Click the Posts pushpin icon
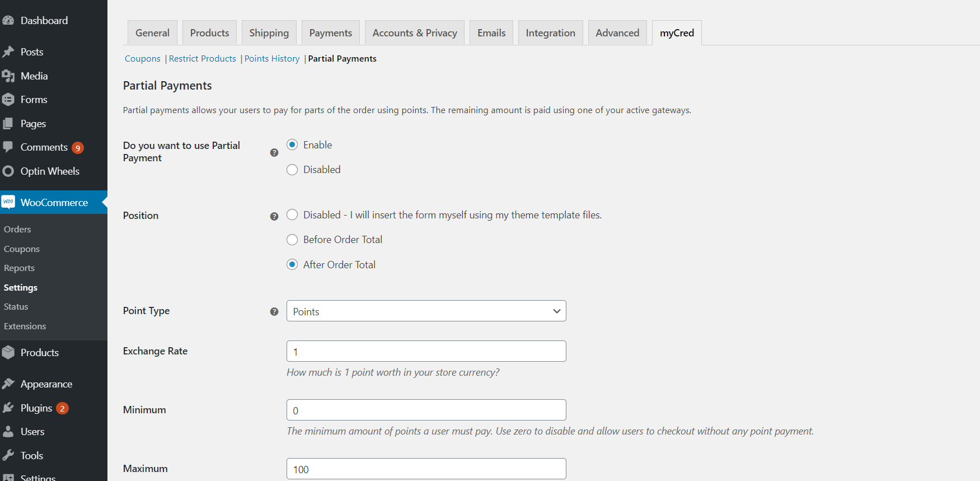The height and width of the screenshot is (481, 980). [8, 52]
